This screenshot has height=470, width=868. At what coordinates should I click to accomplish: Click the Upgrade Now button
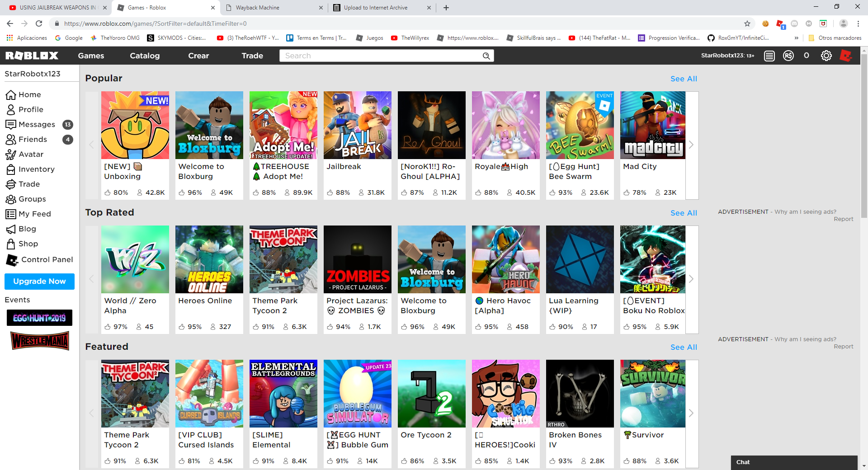(x=39, y=281)
